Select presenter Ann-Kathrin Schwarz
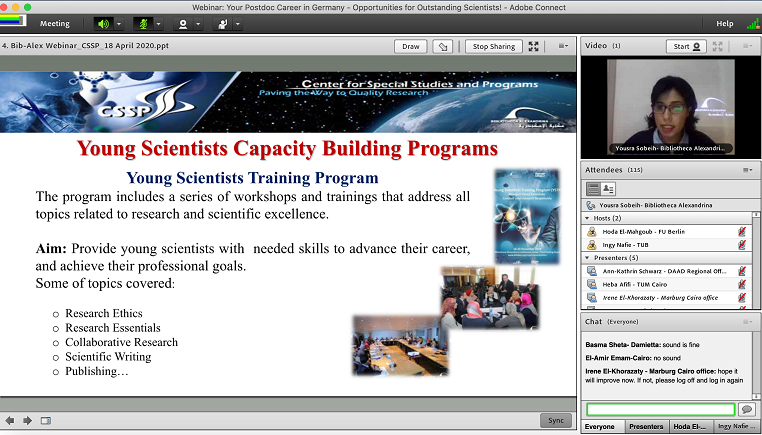This screenshot has width=762, height=435. [667, 271]
